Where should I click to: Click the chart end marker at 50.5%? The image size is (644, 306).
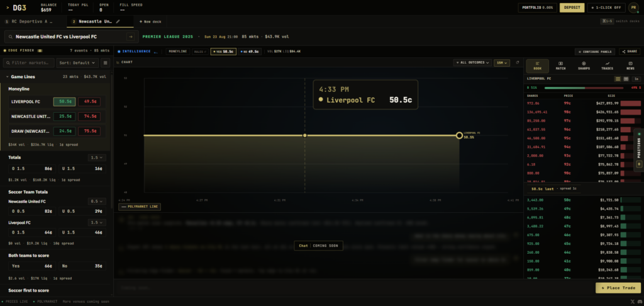click(459, 135)
